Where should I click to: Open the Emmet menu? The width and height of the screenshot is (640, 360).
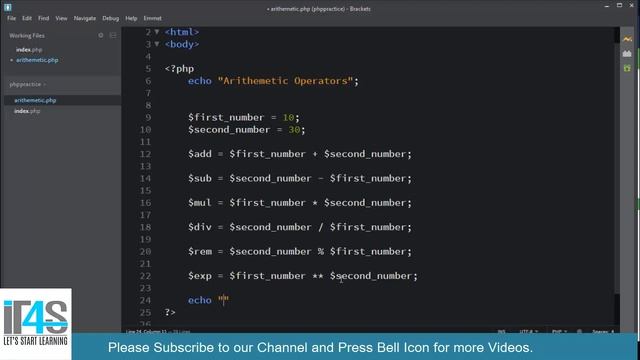[153, 18]
